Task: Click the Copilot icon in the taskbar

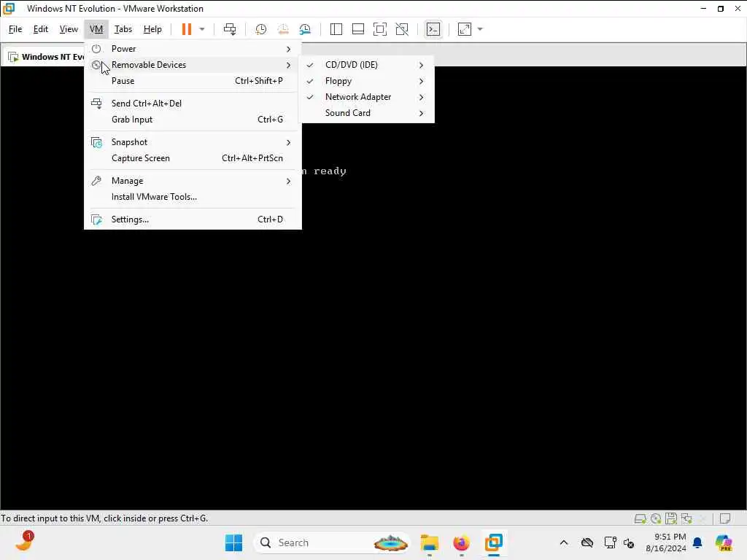Action: 724,542
